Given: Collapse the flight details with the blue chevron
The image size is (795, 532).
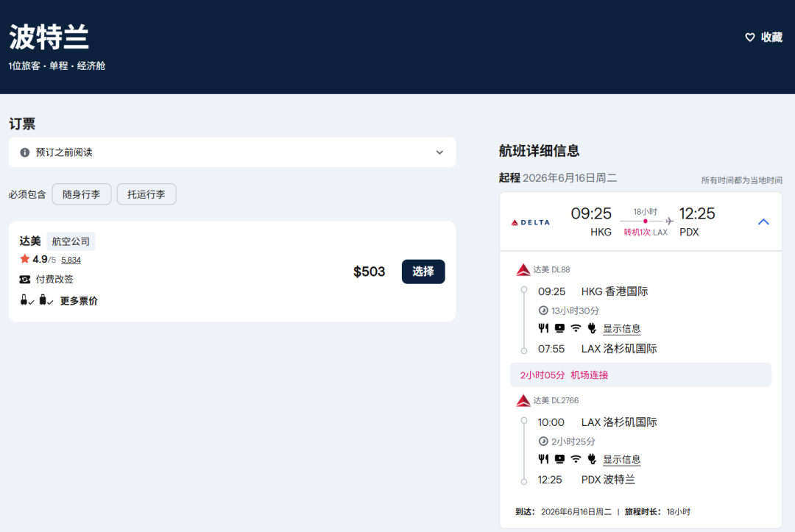Looking at the screenshot, I should 763,221.
